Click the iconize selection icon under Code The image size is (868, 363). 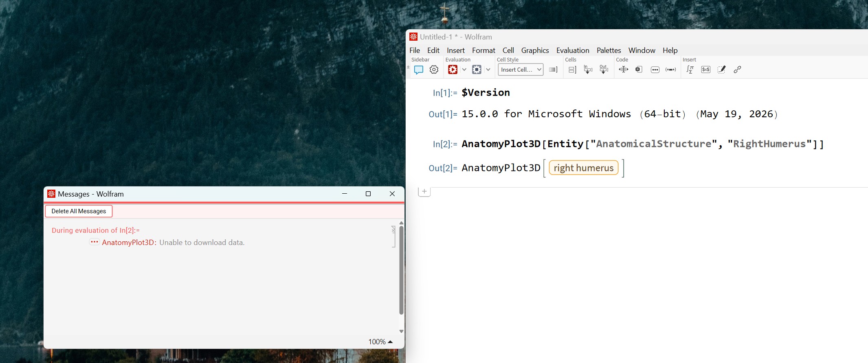point(639,70)
